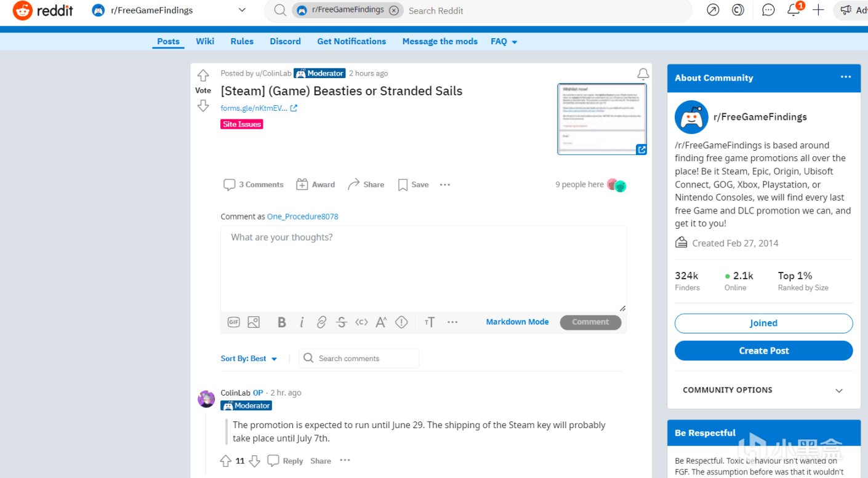Open the notifications bell with red badge

coord(795,9)
